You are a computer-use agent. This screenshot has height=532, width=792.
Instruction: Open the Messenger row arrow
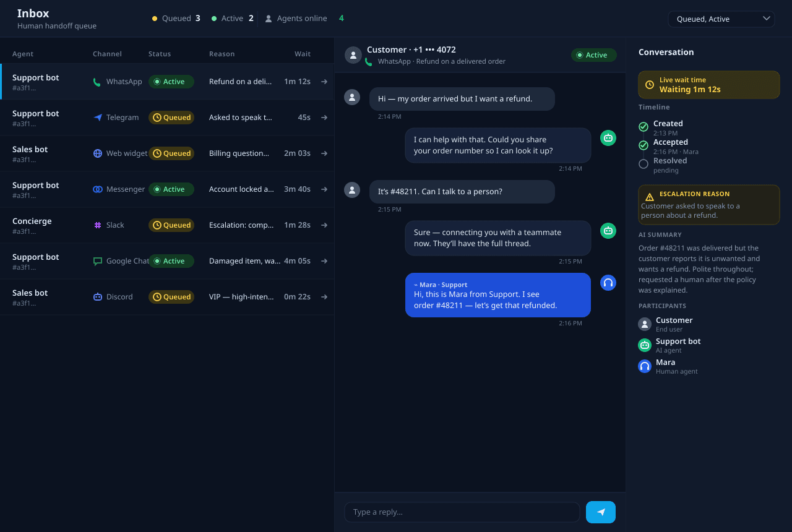pos(324,189)
